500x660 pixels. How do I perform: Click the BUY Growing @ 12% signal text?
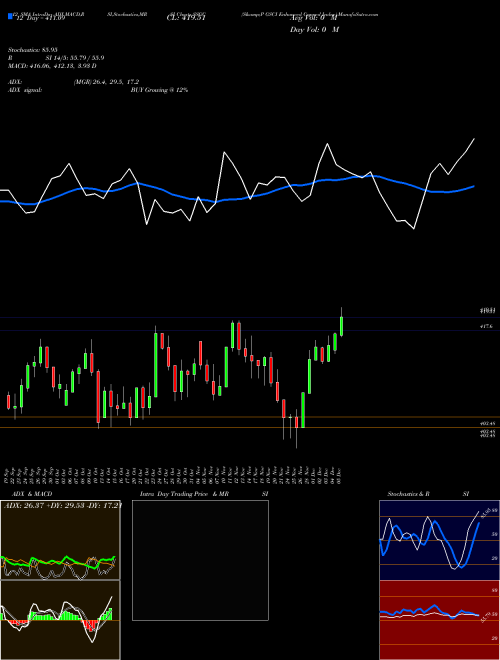tap(159, 90)
